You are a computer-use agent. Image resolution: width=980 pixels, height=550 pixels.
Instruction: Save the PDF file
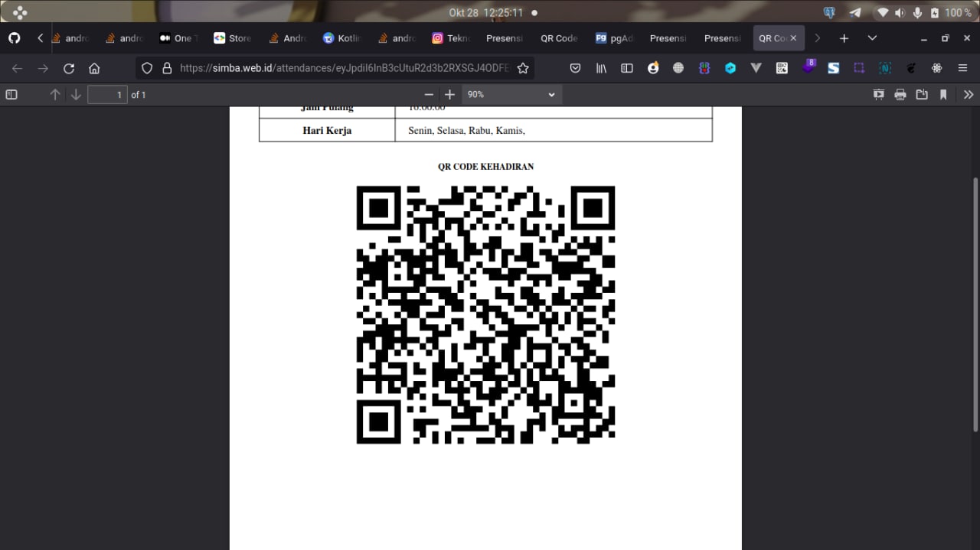coord(922,95)
